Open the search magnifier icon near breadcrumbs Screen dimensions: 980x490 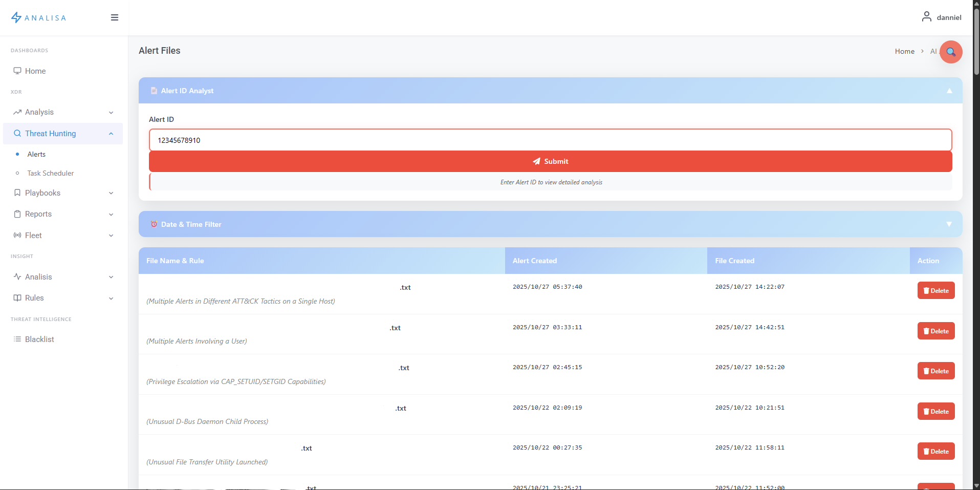click(951, 52)
